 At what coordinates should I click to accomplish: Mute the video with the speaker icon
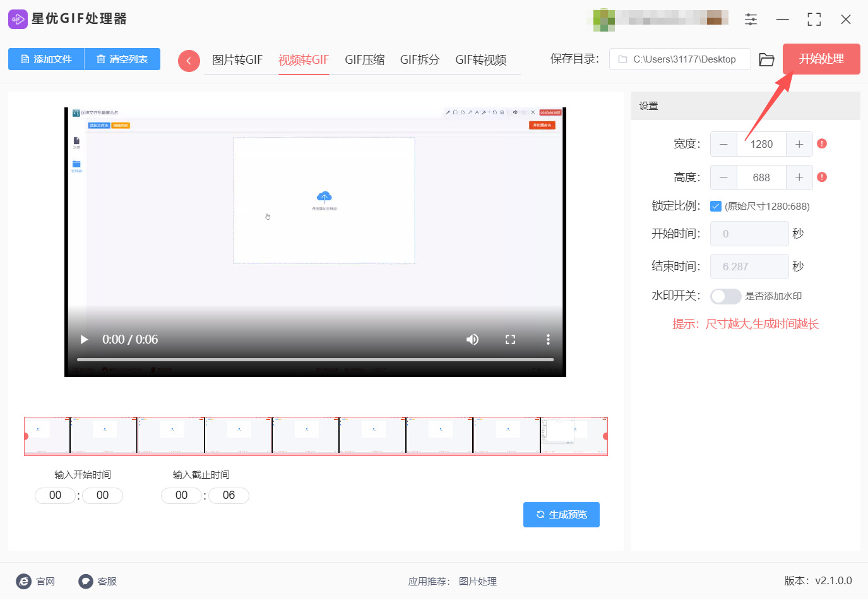click(x=472, y=340)
